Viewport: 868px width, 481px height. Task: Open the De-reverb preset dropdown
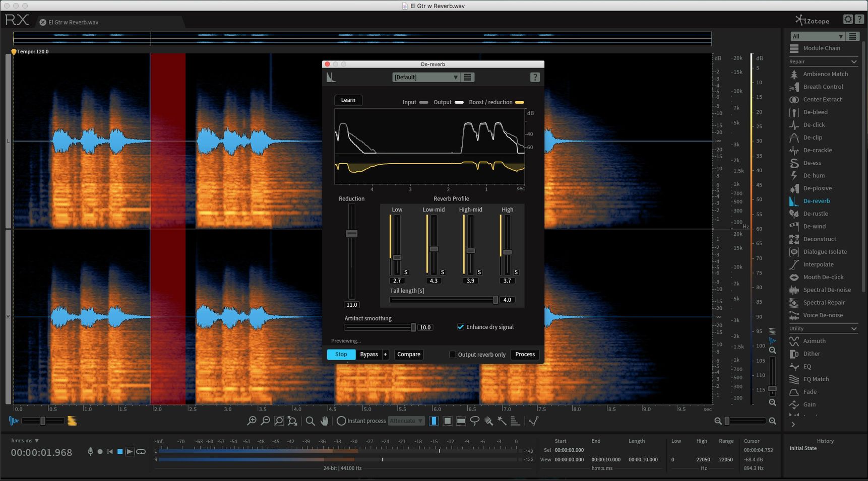click(x=426, y=77)
